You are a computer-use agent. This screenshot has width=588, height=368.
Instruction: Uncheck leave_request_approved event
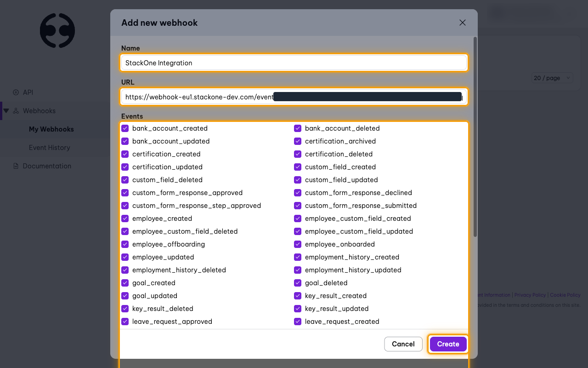coord(125,322)
